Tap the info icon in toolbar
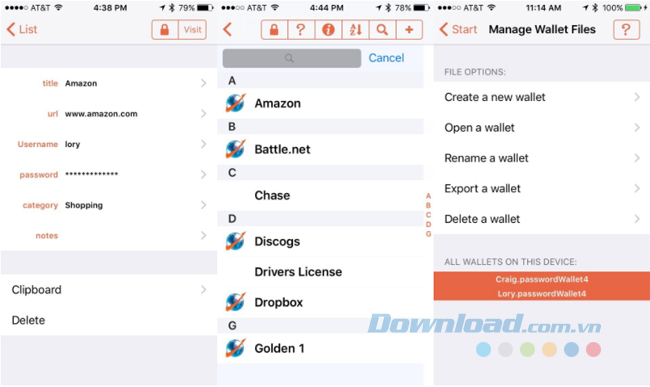Image resolution: width=650 pixels, height=387 pixels. (x=328, y=29)
